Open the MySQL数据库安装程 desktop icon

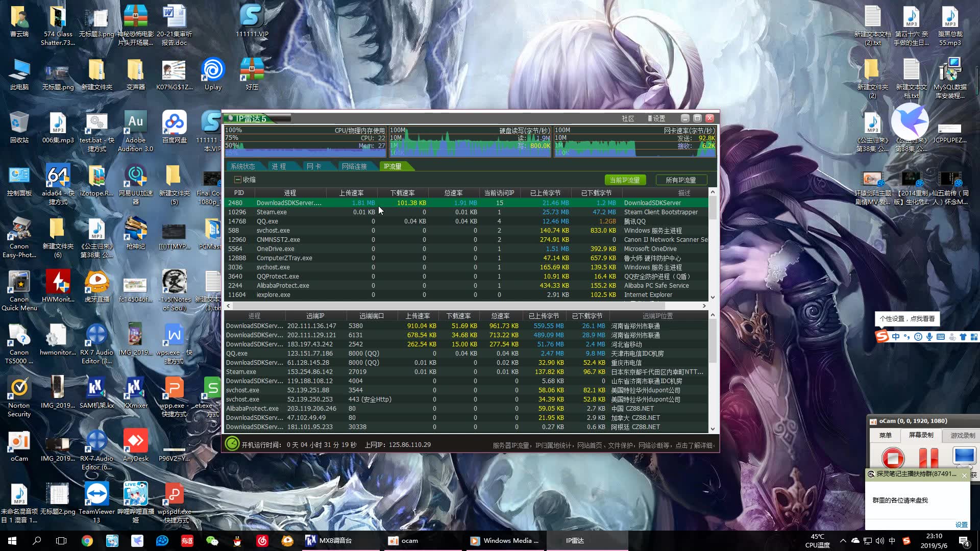pos(950,78)
